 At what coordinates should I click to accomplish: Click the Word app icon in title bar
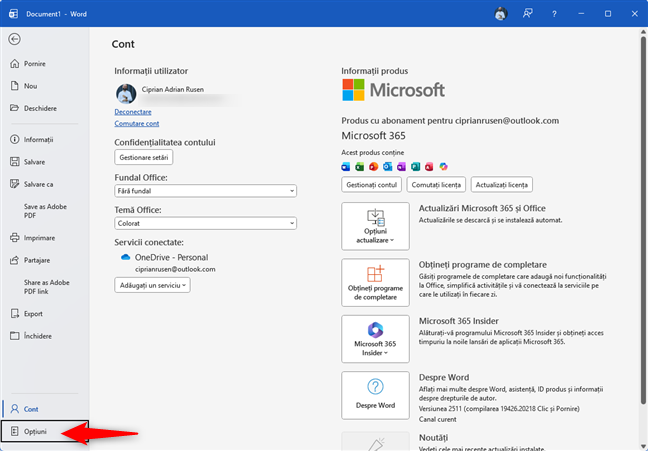[13, 14]
